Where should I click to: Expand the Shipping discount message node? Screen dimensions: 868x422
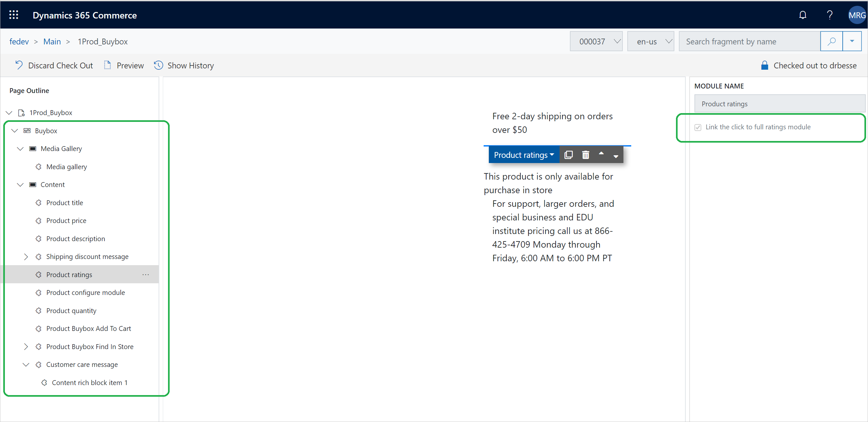point(26,256)
